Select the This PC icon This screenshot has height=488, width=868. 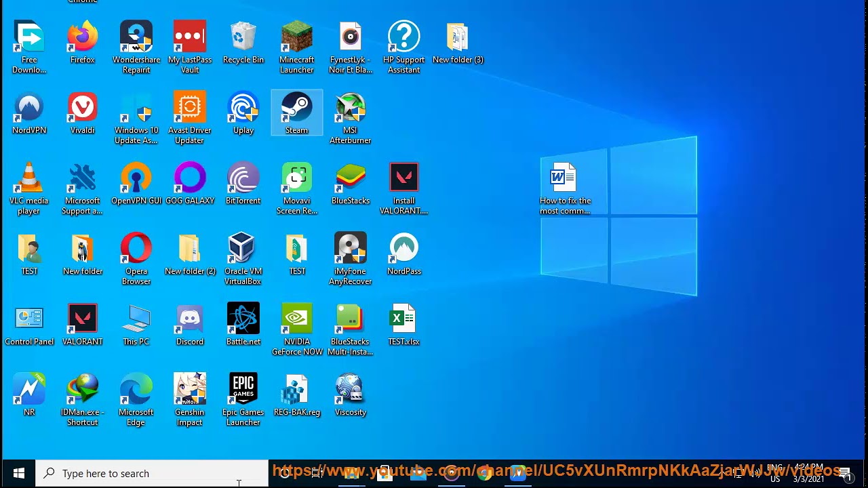point(136,319)
